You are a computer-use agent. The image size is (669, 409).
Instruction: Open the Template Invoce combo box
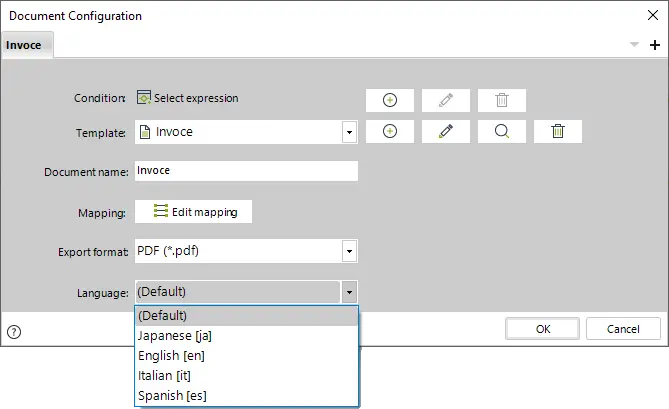coord(246,132)
